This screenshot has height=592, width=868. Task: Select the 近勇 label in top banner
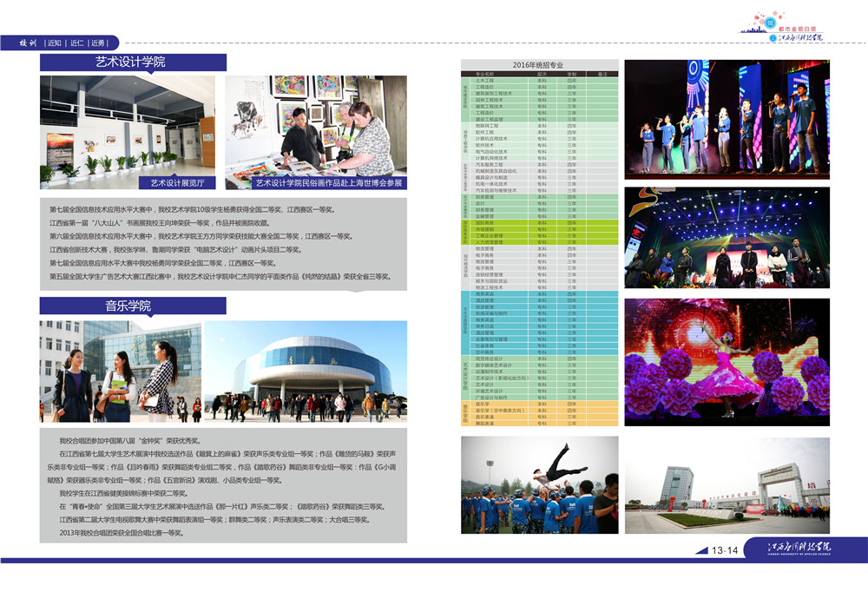[98, 42]
